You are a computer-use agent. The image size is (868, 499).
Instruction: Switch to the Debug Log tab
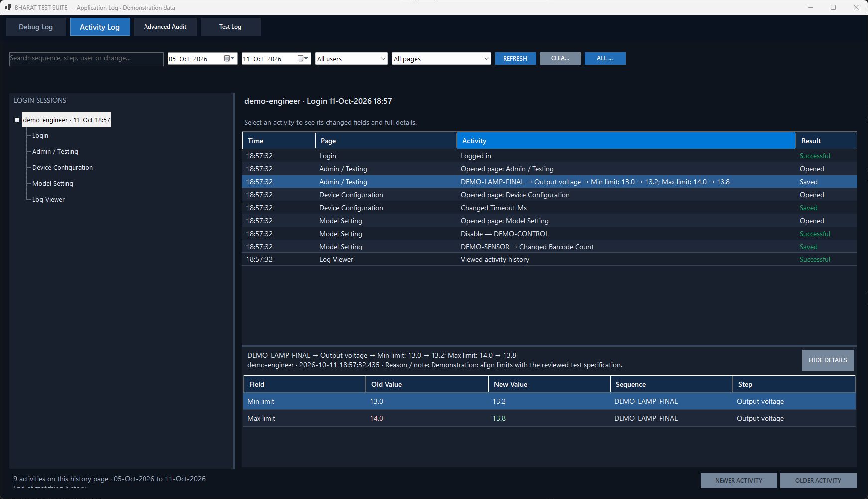point(36,27)
